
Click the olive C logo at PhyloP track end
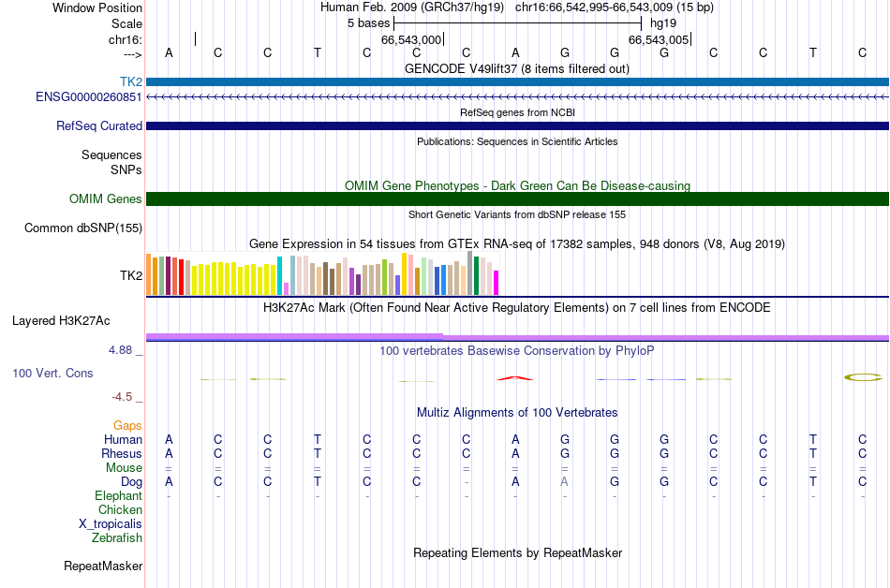click(863, 377)
